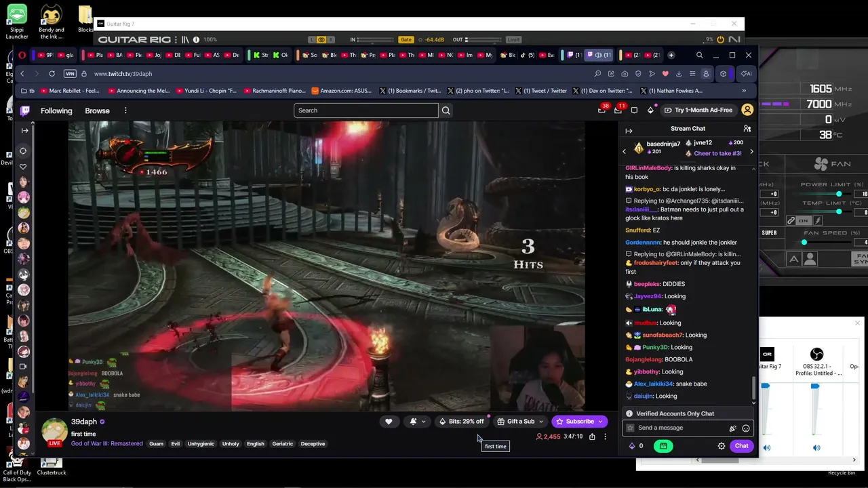The width and height of the screenshot is (868, 488).
Task: Open the Twitch whispers icon
Action: (x=634, y=110)
